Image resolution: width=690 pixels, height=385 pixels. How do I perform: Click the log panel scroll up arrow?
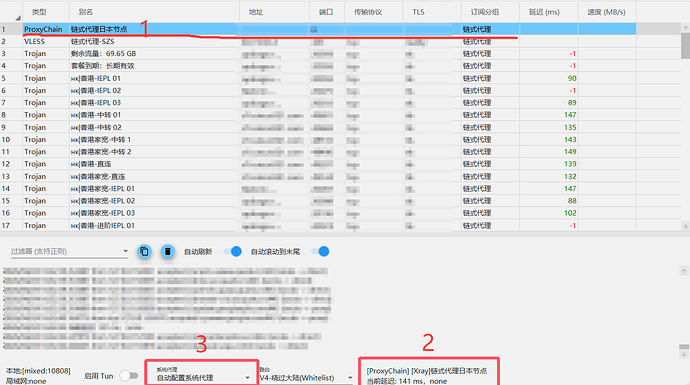click(x=683, y=271)
